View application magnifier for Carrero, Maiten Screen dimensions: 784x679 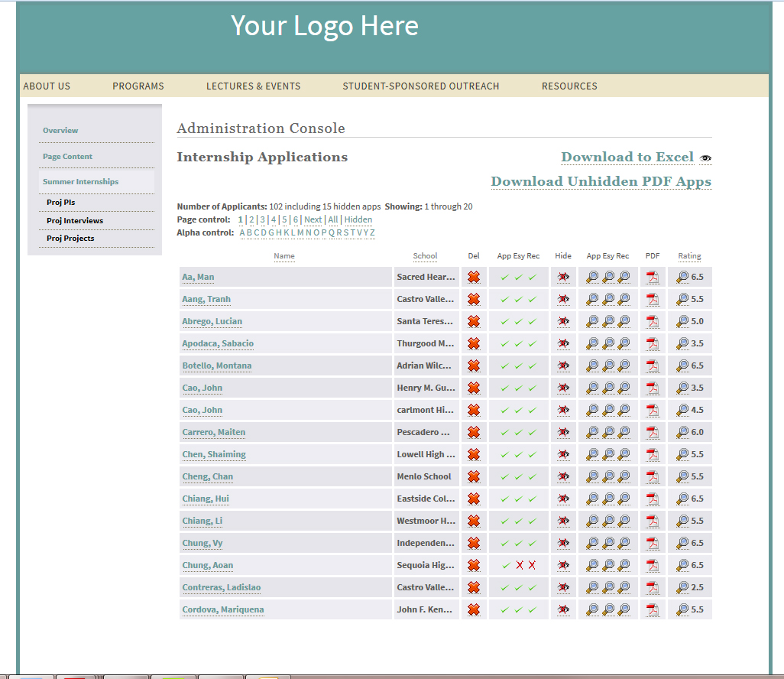(592, 433)
